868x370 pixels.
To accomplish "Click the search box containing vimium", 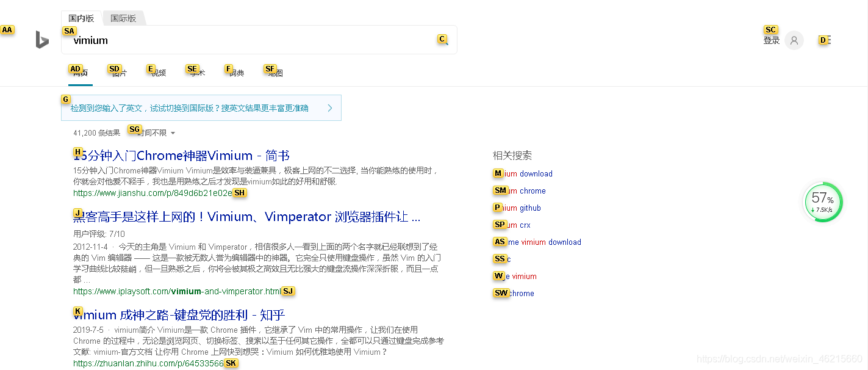I will tap(259, 40).
